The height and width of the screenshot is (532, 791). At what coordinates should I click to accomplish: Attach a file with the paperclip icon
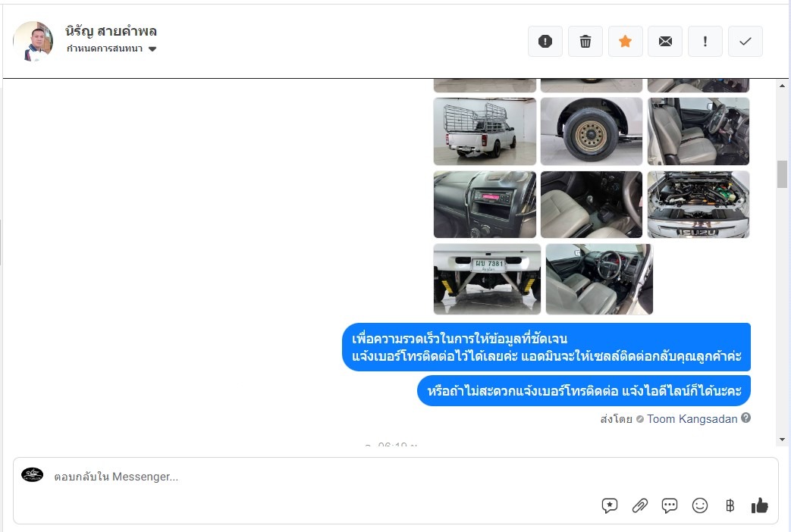[639, 505]
